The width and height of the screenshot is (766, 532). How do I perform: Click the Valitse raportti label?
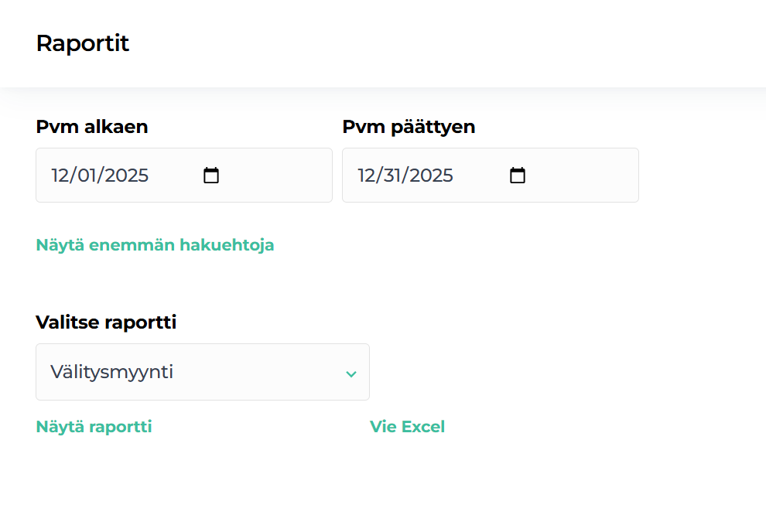click(x=106, y=322)
